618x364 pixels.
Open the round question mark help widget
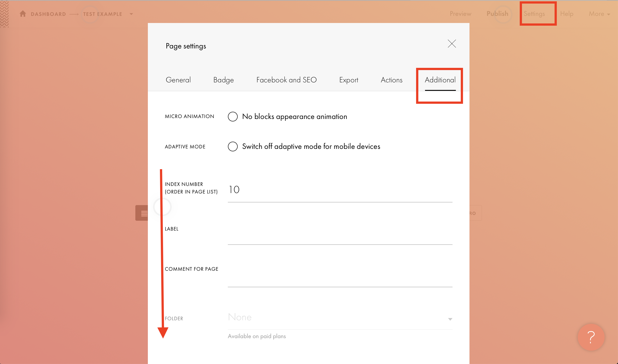click(x=591, y=337)
